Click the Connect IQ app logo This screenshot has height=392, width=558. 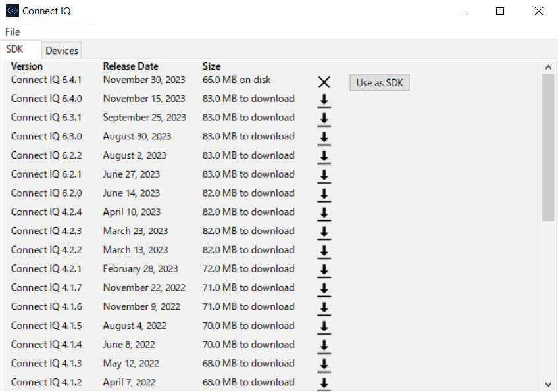point(12,11)
